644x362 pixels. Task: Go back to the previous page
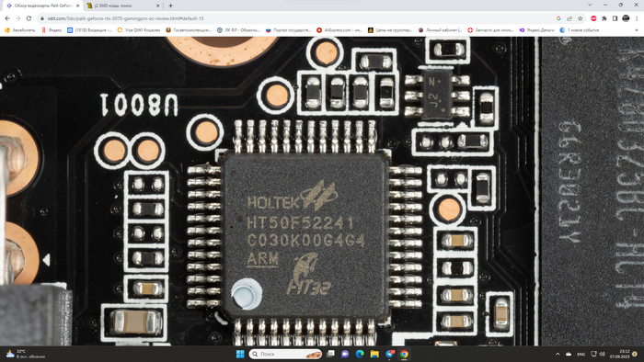pos(7,18)
